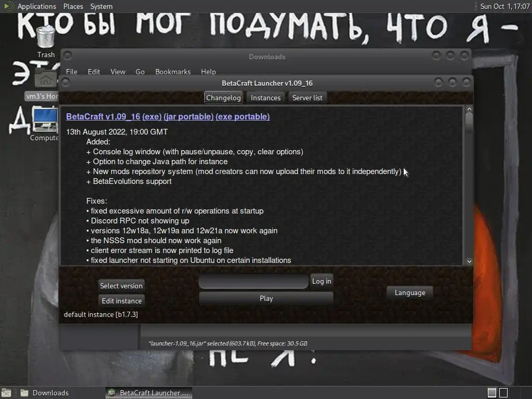
Task: Click the changelog scrollbar thumb
Action: 469,123
